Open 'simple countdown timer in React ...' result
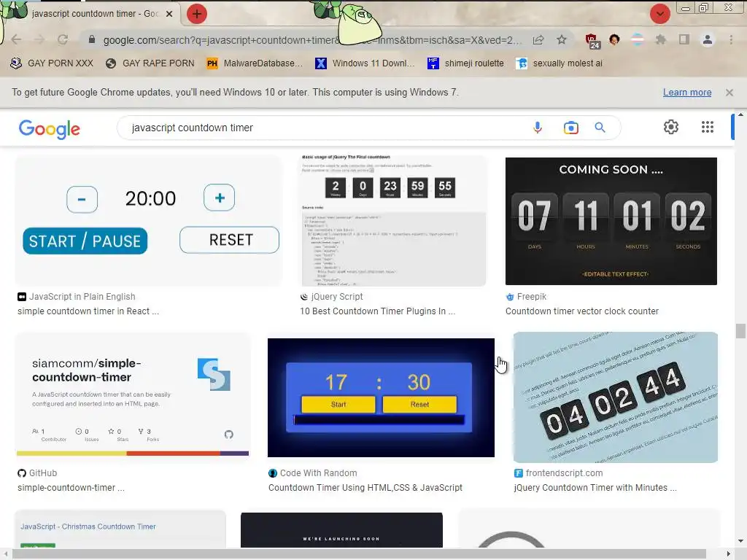 pos(88,311)
